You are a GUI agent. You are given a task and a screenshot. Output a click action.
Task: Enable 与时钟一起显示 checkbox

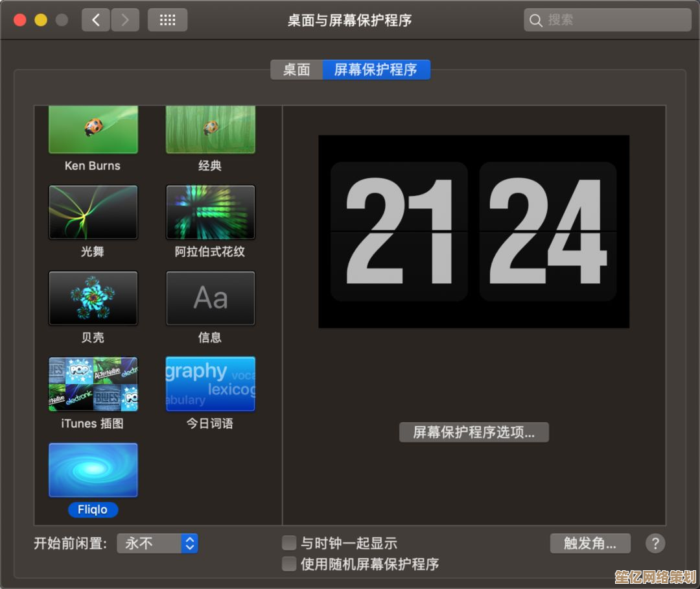(x=289, y=543)
